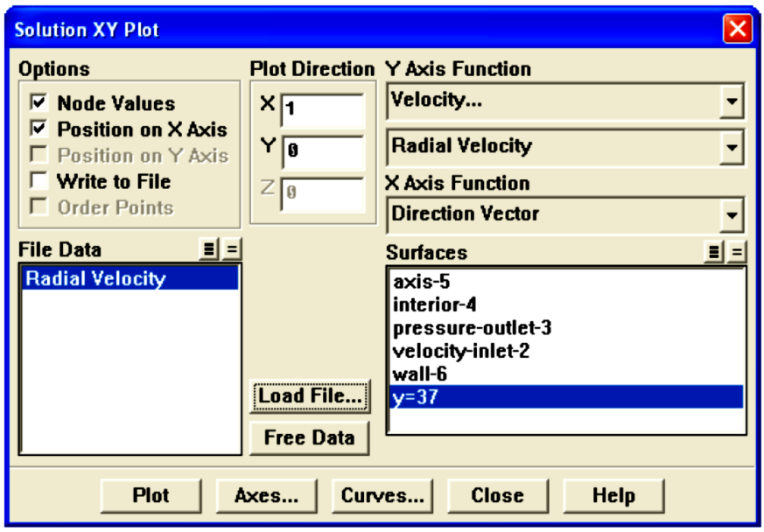Click deselect-all icon above File Data list

coord(231,249)
